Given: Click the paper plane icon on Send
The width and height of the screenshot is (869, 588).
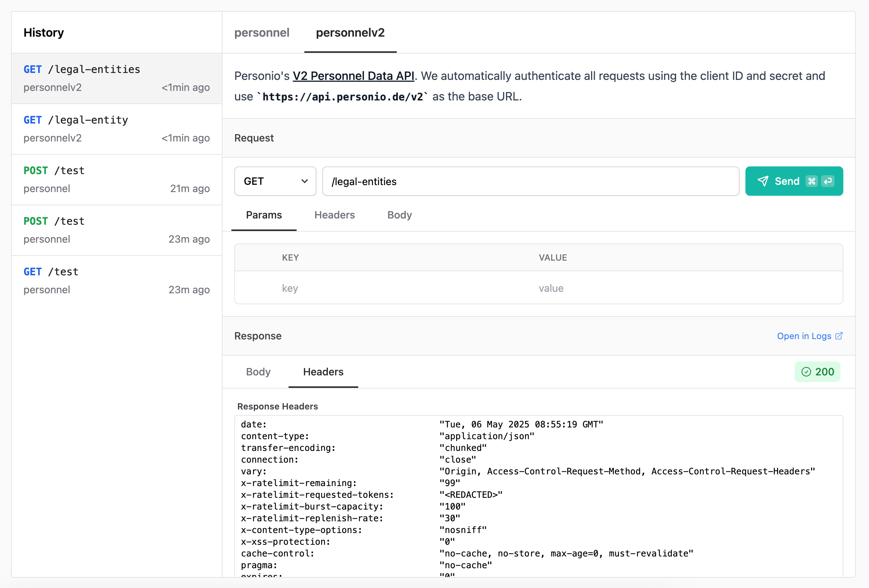Looking at the screenshot, I should pos(763,181).
